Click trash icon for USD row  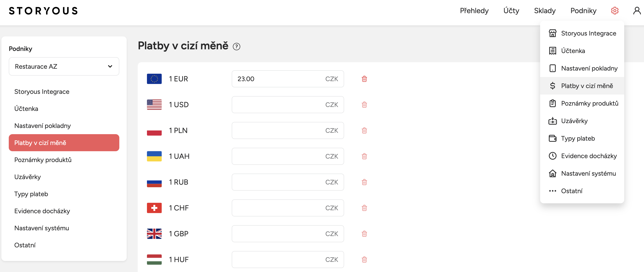pos(364,105)
